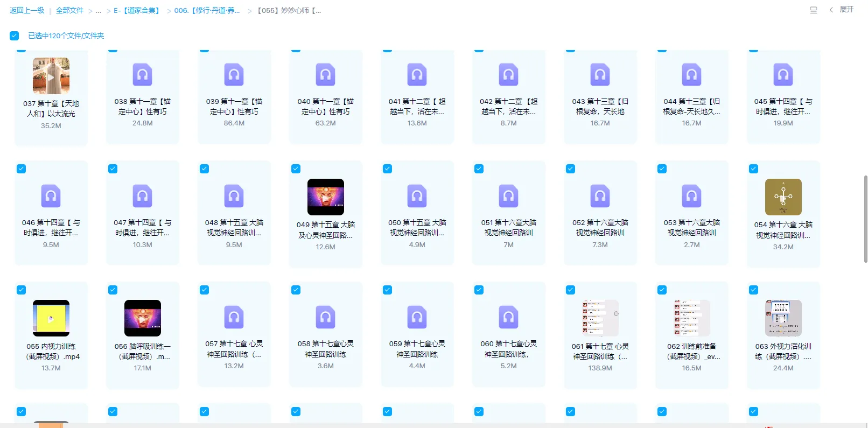
Task: Click 【055】妙妙心师 current folder breadcrumb
Action: 289,10
